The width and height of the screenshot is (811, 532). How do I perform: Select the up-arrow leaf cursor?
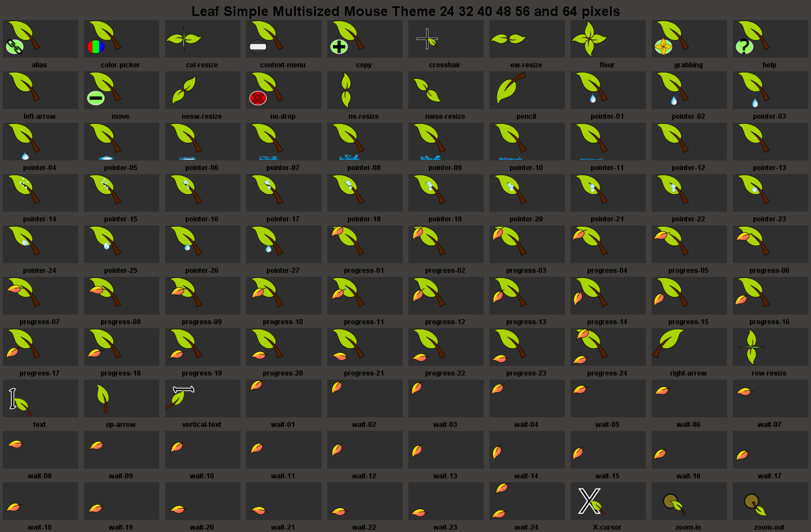(122, 398)
